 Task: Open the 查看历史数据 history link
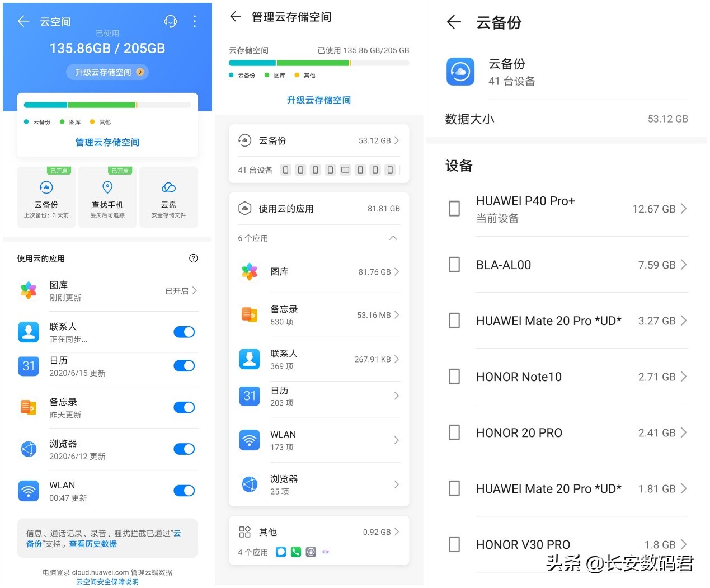[x=93, y=544]
